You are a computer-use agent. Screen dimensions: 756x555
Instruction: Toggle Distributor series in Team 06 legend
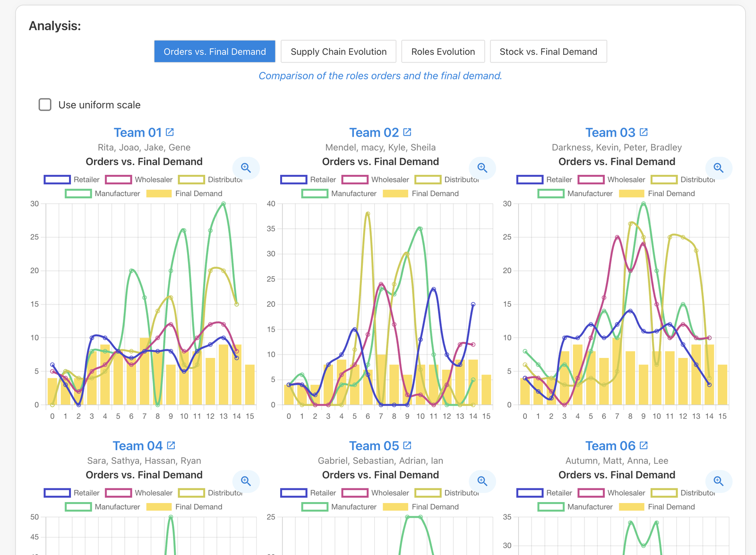683,493
